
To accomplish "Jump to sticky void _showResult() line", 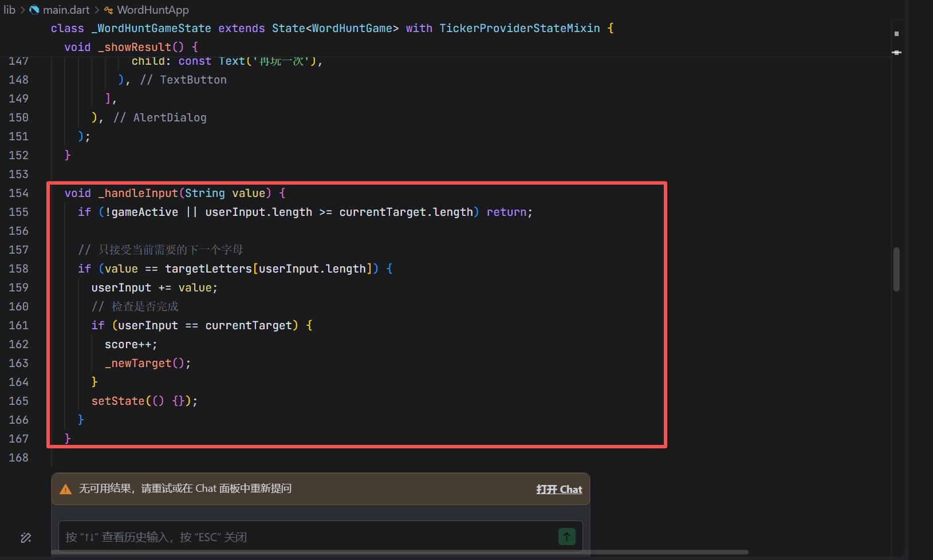I will tap(131, 47).
